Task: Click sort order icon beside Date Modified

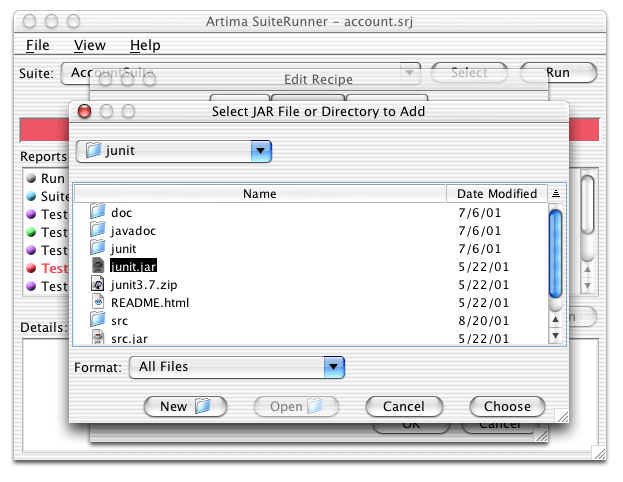Action: tap(556, 194)
